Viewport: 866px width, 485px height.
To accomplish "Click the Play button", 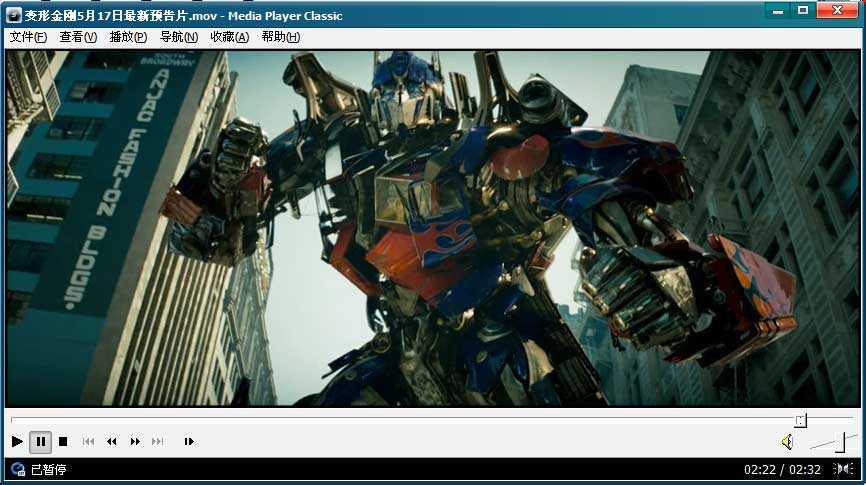I will 17,441.
